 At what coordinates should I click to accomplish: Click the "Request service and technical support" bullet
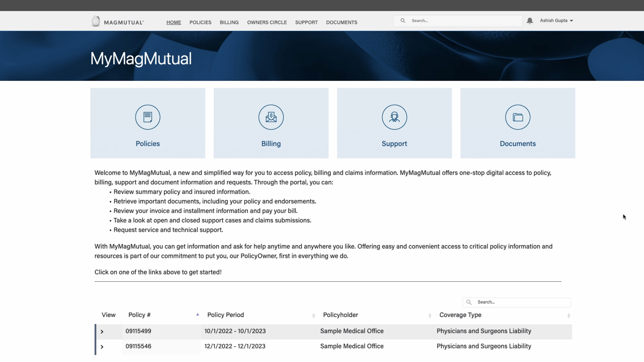[168, 230]
